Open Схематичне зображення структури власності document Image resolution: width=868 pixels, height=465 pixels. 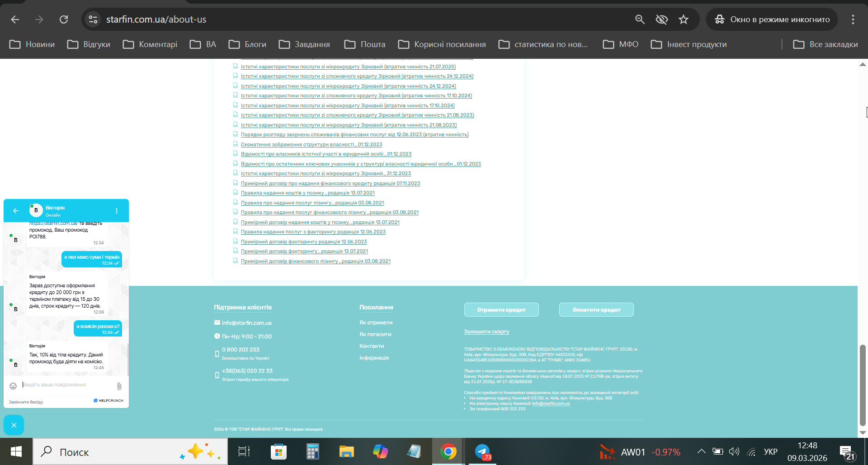[x=311, y=145]
